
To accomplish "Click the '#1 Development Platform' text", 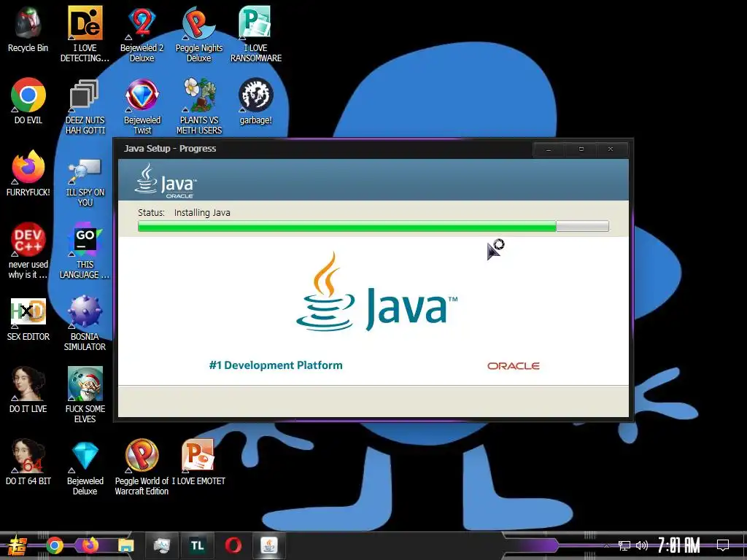I will click(276, 365).
